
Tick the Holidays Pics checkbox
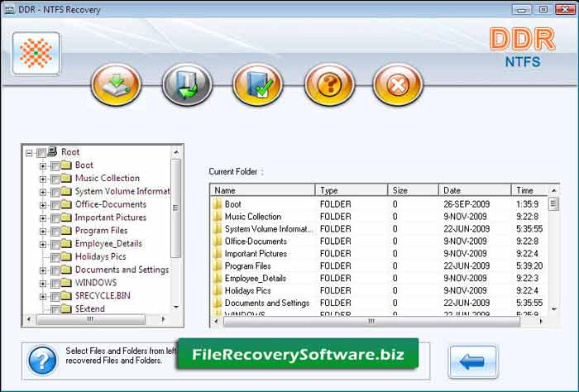[55, 257]
